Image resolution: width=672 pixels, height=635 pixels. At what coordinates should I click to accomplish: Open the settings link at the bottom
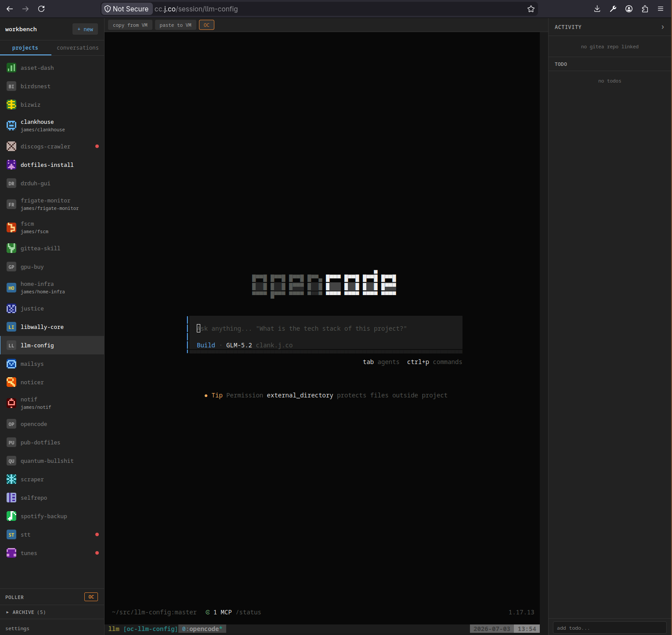click(17, 628)
